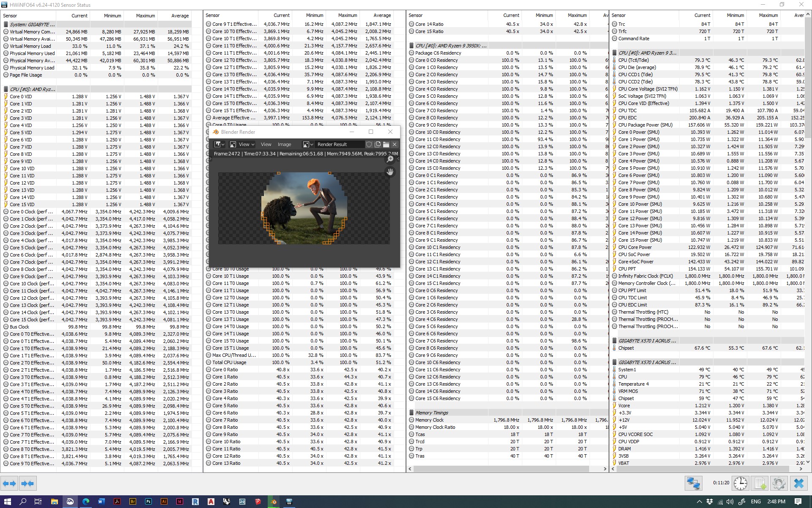The image size is (812, 508).
Task: Click the shrink columns arrows button
Action: point(27,483)
